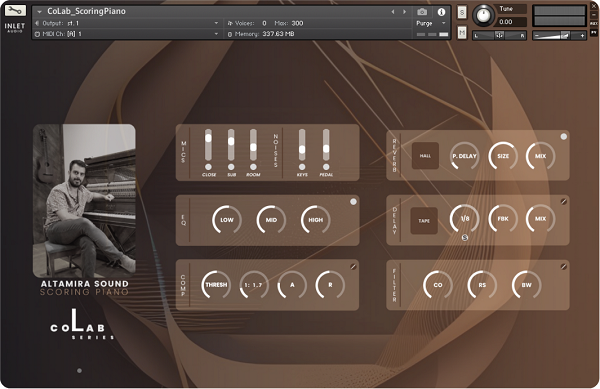The image size is (600, 389).
Task: Mute the instrument with M button
Action: point(462,33)
